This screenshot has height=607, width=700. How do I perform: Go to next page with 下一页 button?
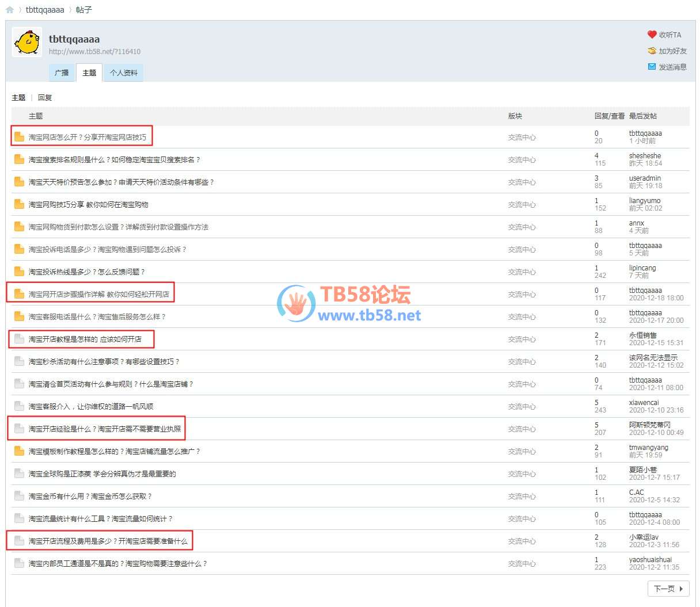(x=668, y=589)
